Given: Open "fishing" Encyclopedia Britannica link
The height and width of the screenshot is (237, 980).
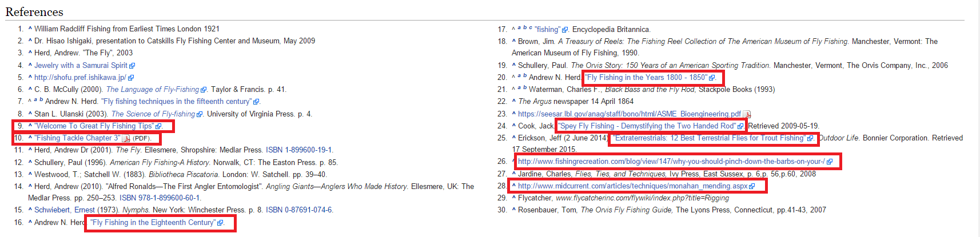Looking at the screenshot, I should [x=548, y=30].
